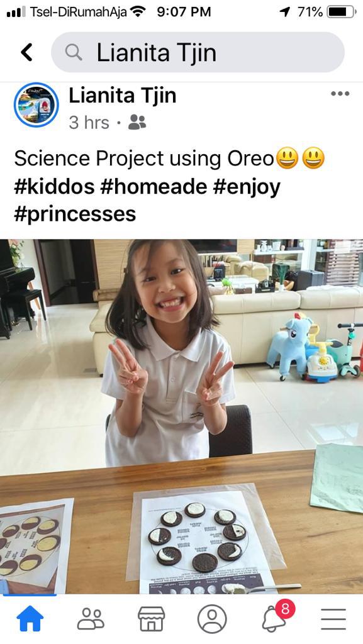
Task: Tap the friends audience icon next to 3 hrs
Action: pos(137,122)
